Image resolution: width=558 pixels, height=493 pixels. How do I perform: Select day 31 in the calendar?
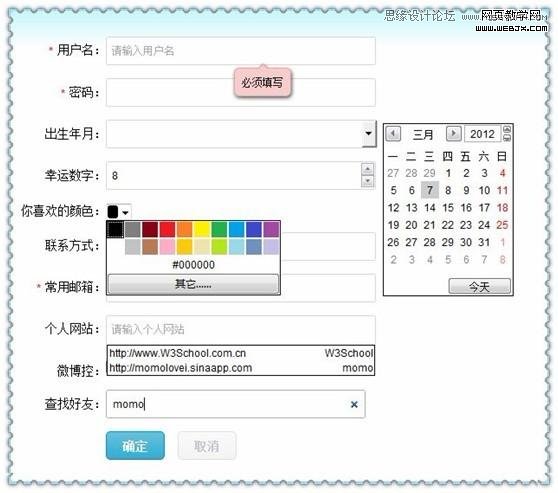point(484,242)
